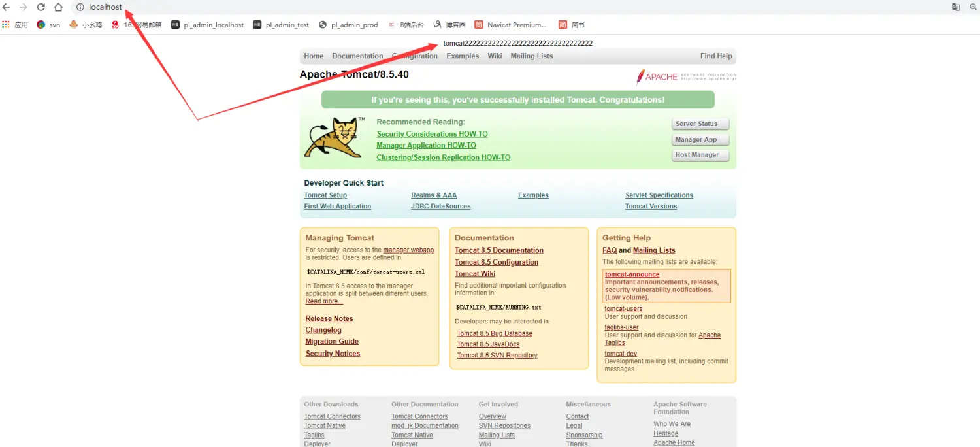Click the Server Status button
This screenshot has height=447, width=980.
tap(700, 124)
